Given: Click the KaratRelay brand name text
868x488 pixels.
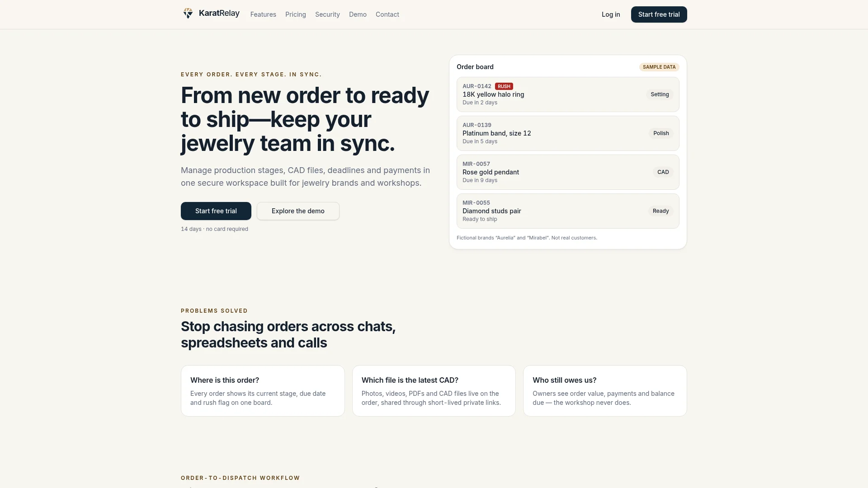Looking at the screenshot, I should [x=219, y=13].
